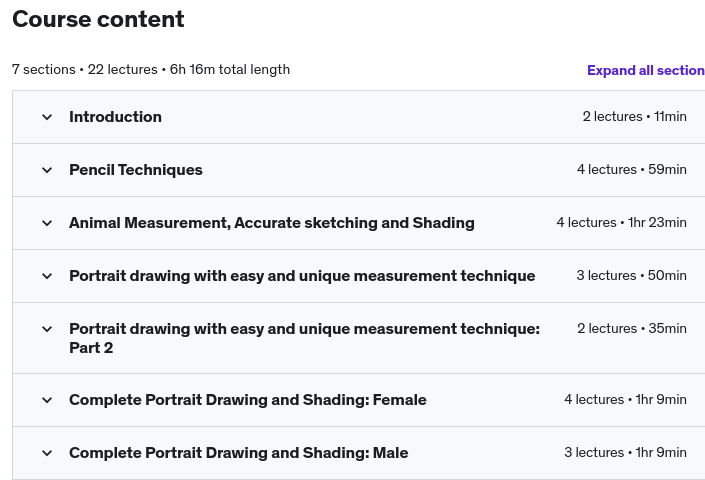Click '7 sections • 22 lectures' summary text
This screenshot has height=480, width=705.
pos(85,70)
